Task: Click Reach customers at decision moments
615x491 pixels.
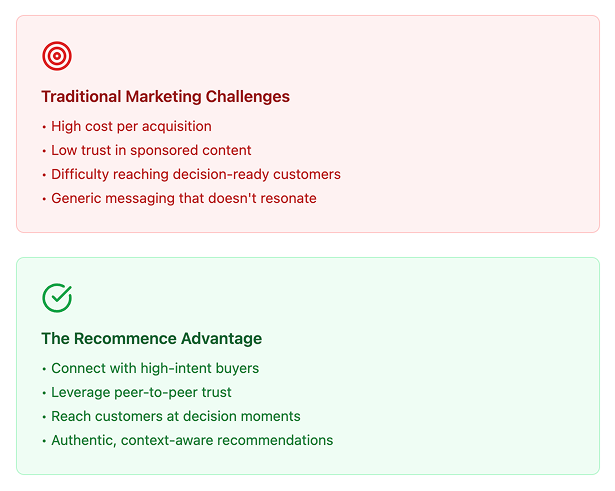Action: click(x=176, y=416)
